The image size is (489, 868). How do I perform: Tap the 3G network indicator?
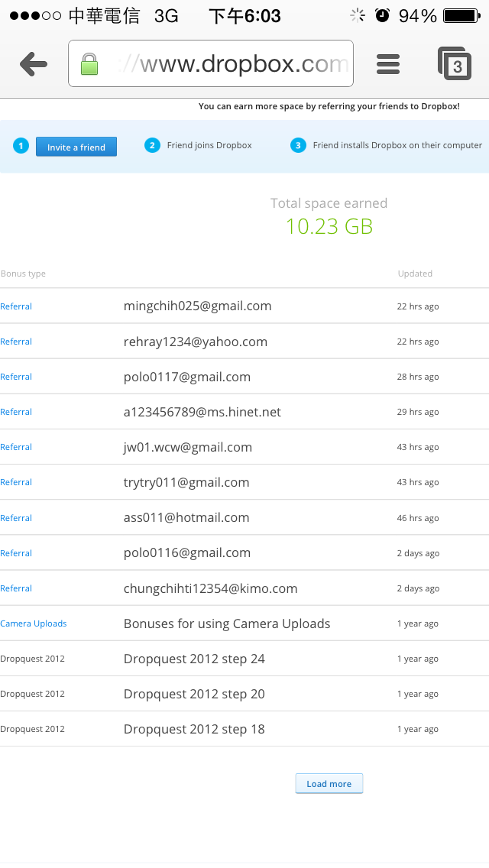coord(166,16)
